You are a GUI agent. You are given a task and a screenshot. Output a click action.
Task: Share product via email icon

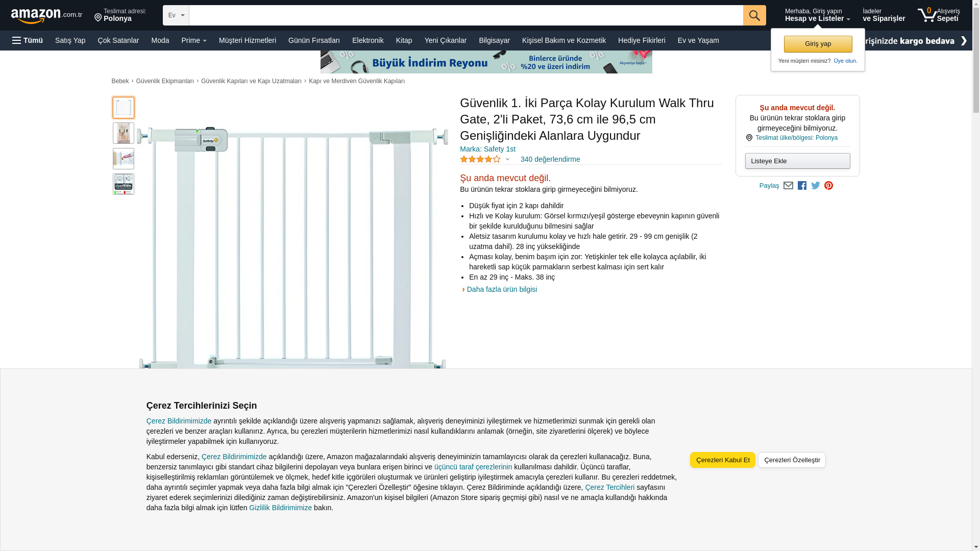788,186
